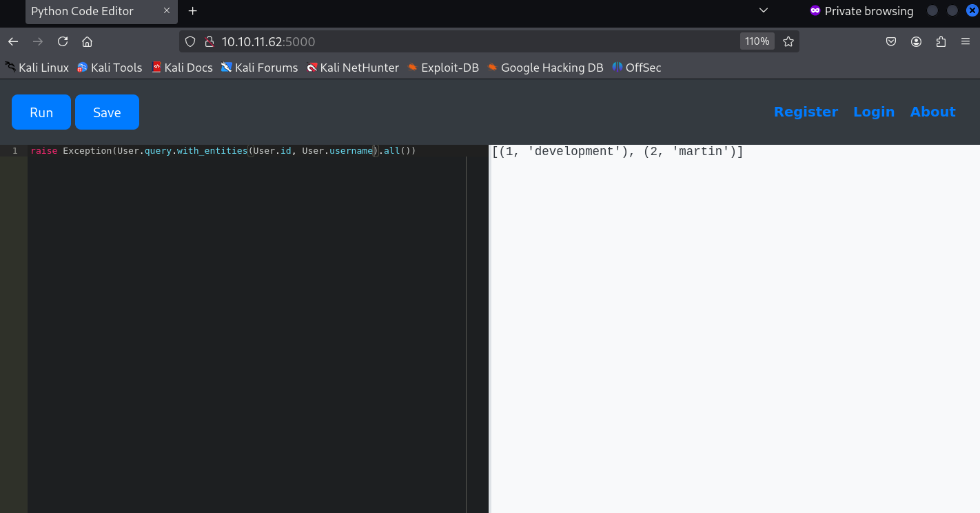Bookmark this page with the star icon
The height and width of the screenshot is (513, 980).
(788, 41)
